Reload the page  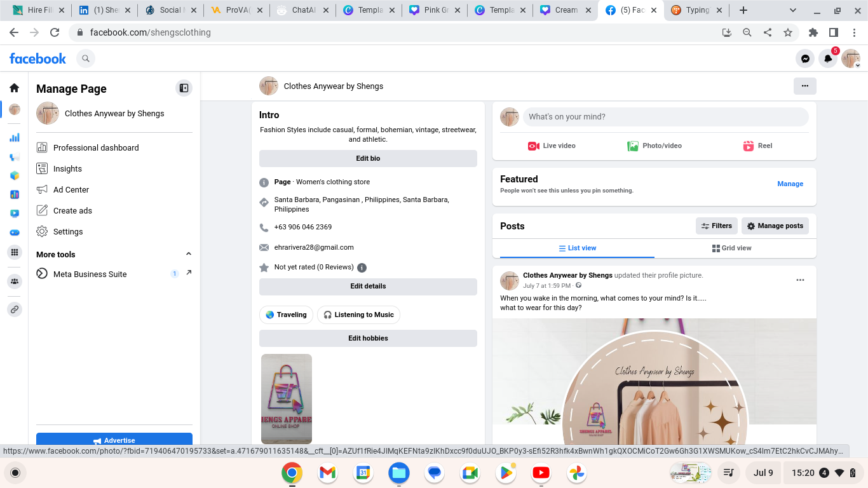55,32
